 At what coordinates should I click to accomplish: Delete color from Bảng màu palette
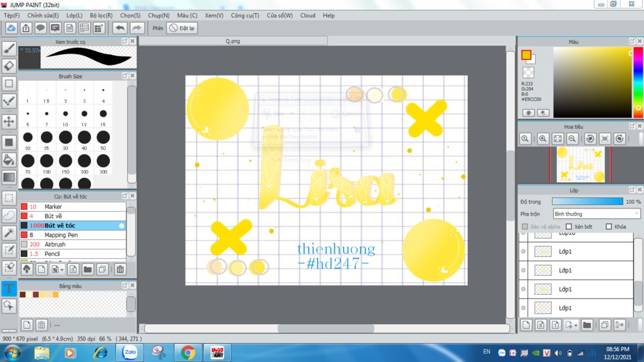42,325
